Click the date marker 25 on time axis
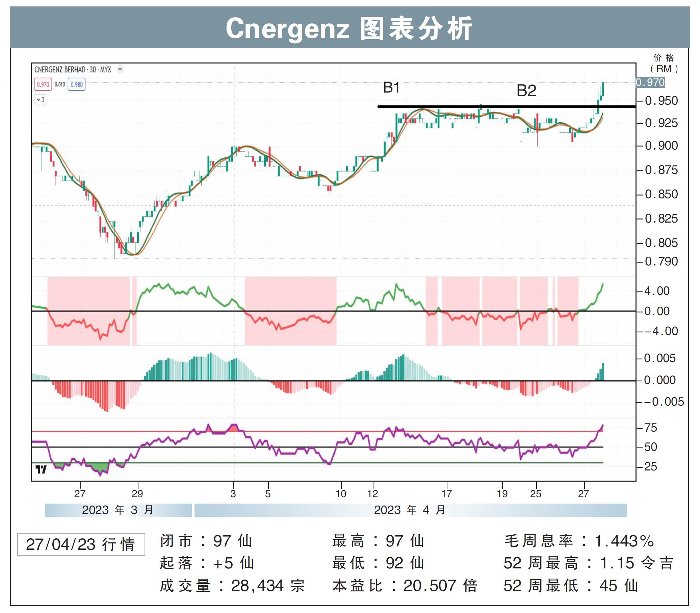The image size is (700, 613). pos(536,494)
